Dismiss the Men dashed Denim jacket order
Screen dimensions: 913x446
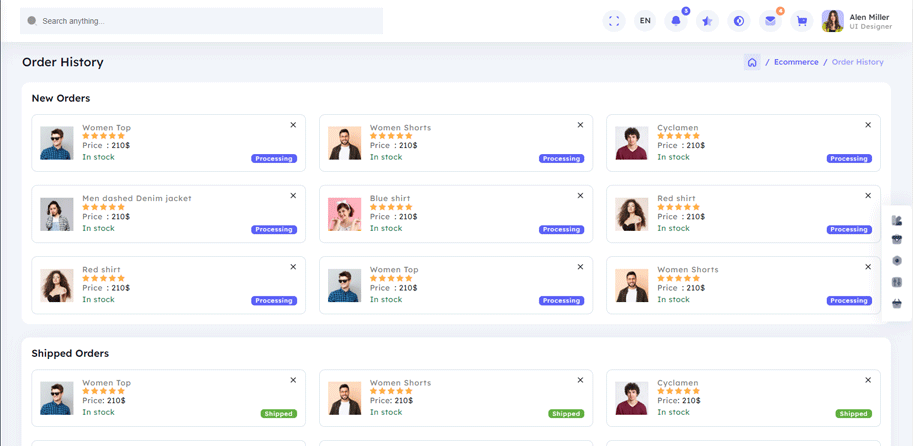293,196
